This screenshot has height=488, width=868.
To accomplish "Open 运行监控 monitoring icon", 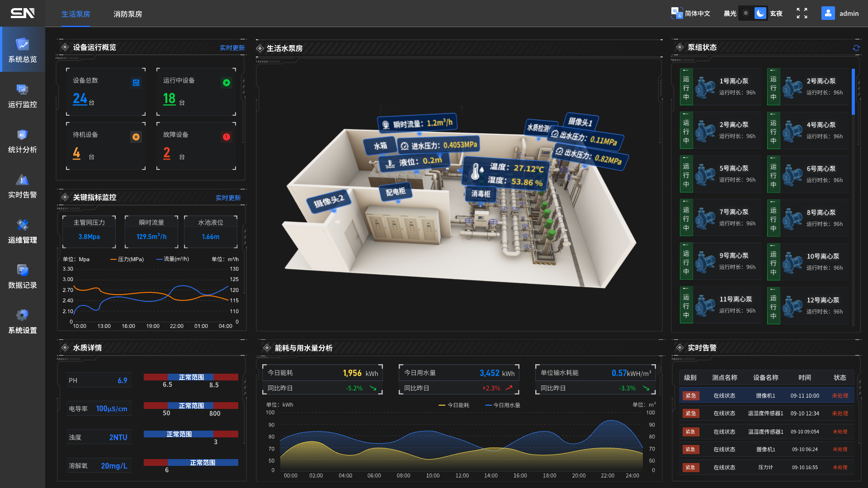I will click(23, 89).
